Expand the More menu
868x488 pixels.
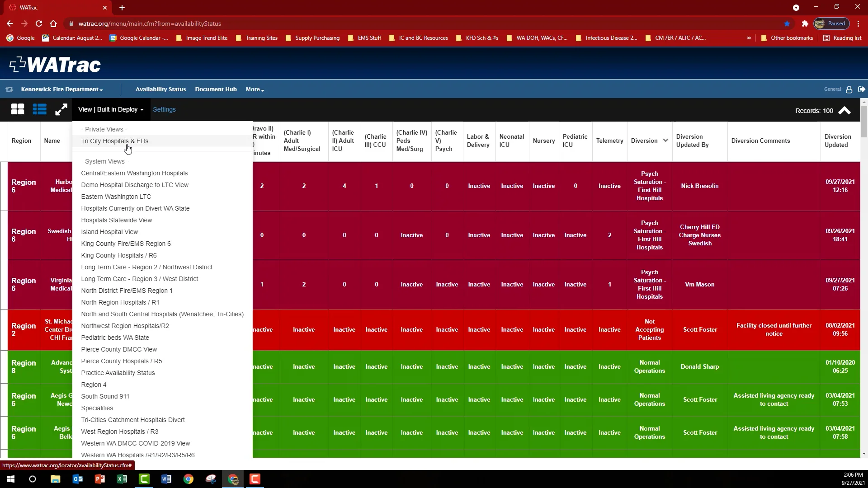pos(255,89)
